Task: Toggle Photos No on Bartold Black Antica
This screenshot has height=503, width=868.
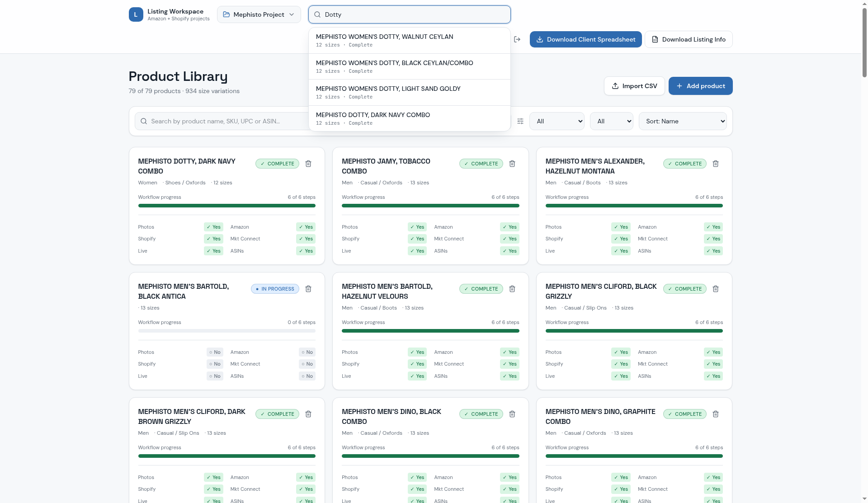Action: [215, 352]
